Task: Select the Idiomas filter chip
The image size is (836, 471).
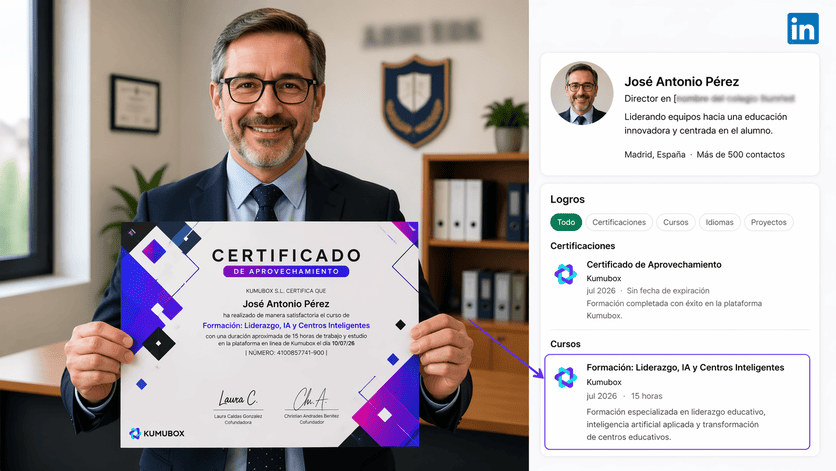Action: pyautogui.click(x=719, y=222)
